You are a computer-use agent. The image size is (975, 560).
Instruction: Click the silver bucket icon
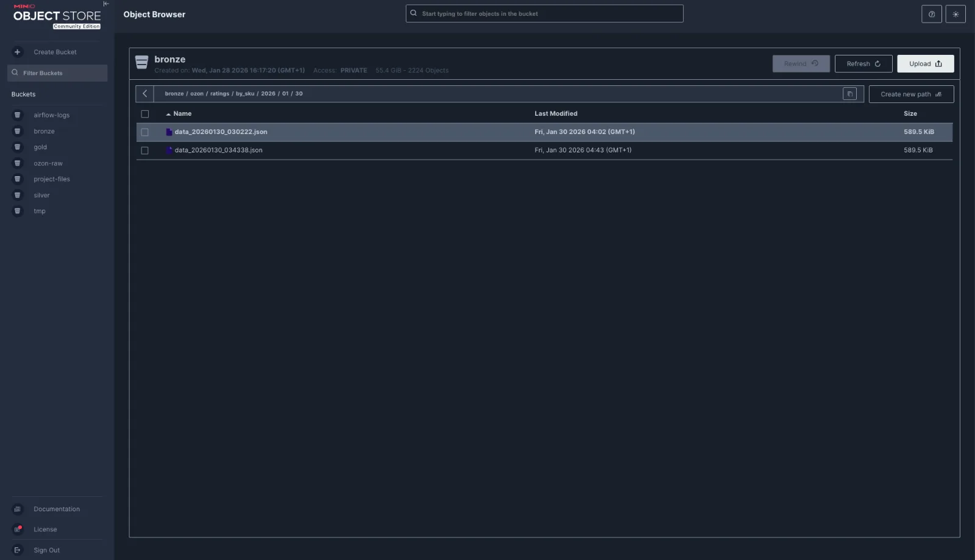pyautogui.click(x=17, y=195)
